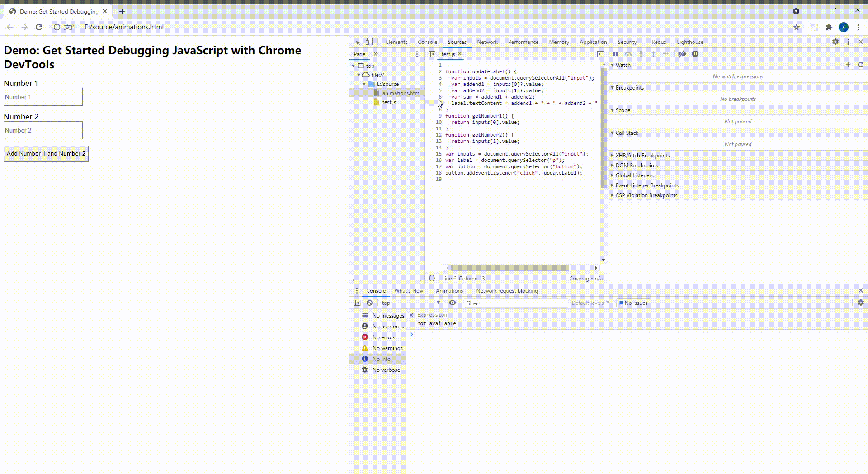Focus the Number 1 input field
This screenshot has height=474, width=868.
[43, 97]
